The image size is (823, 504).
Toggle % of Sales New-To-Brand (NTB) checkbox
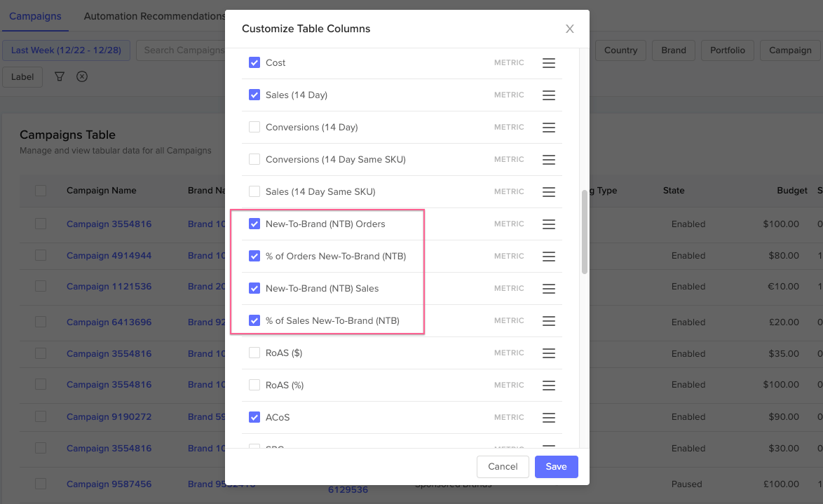[x=254, y=320]
